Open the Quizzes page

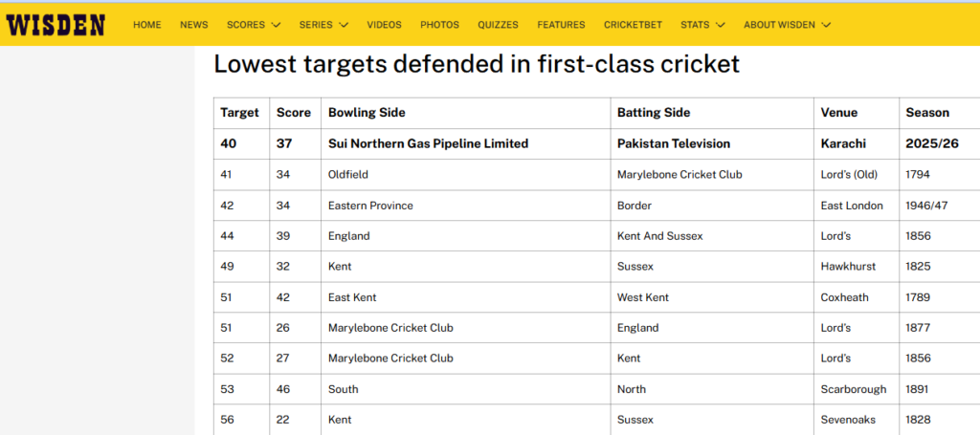(x=498, y=25)
